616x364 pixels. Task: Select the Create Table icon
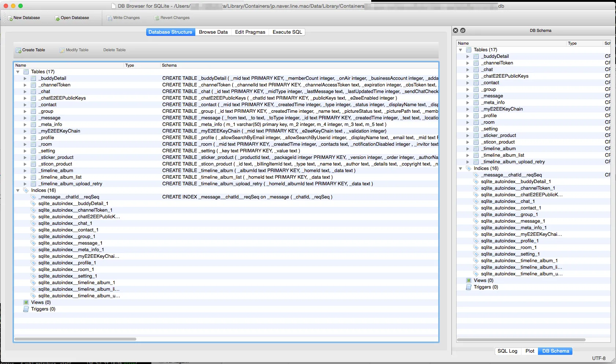(x=18, y=50)
